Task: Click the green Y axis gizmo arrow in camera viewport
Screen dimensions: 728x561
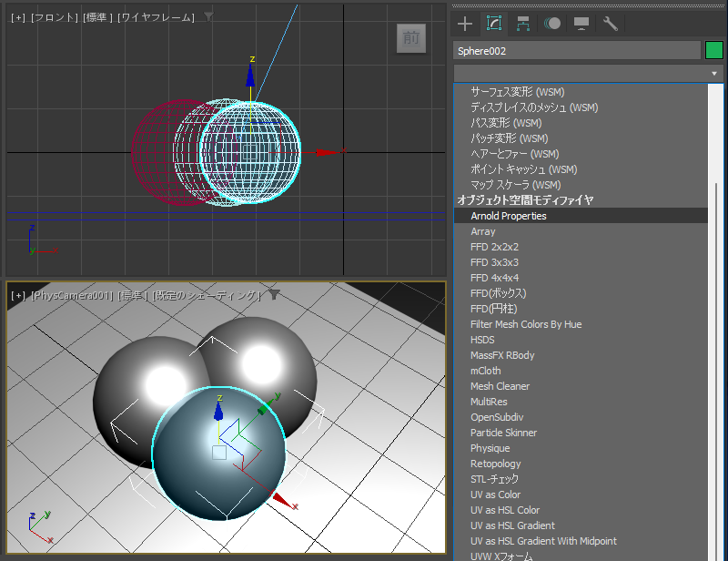Action: coord(266,406)
